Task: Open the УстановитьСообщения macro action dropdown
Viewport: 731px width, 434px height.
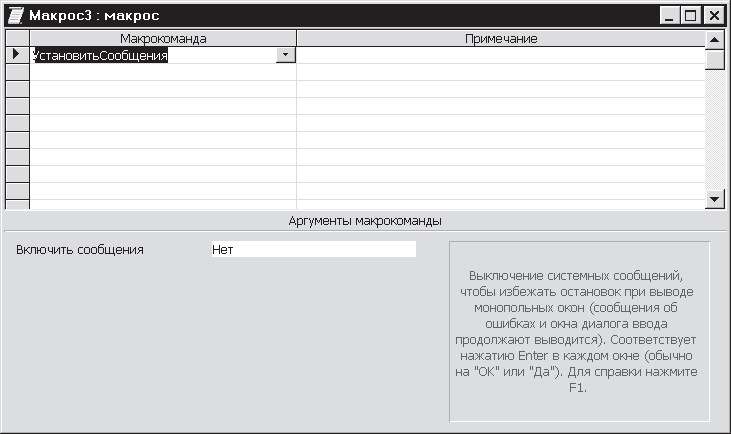Action: 286,56
